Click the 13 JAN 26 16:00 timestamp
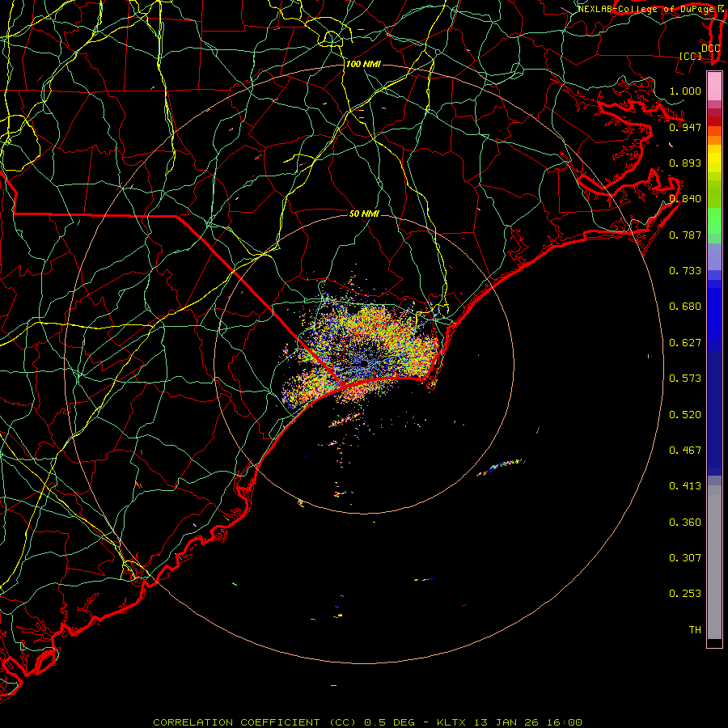This screenshot has width=728, height=728. [x=528, y=722]
